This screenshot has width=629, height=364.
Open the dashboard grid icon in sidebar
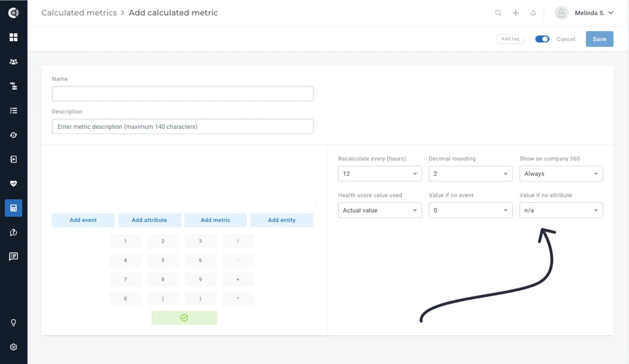point(13,37)
